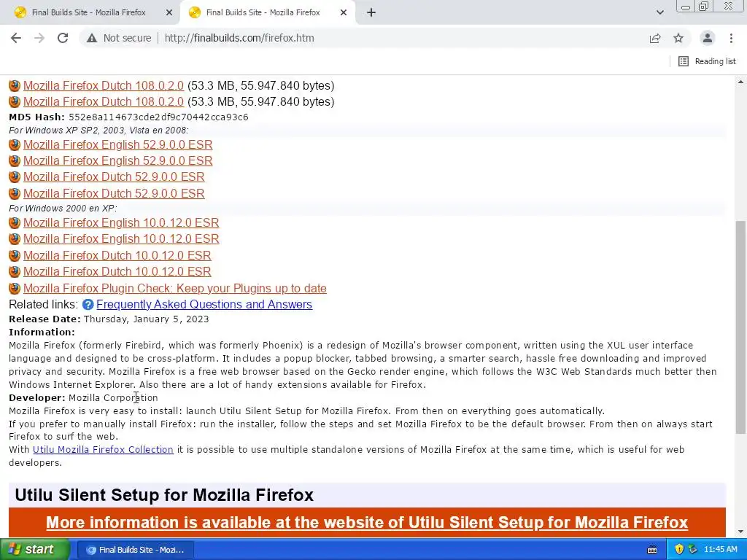Open the share page icon in address bar
747x560 pixels.
pyautogui.click(x=655, y=38)
